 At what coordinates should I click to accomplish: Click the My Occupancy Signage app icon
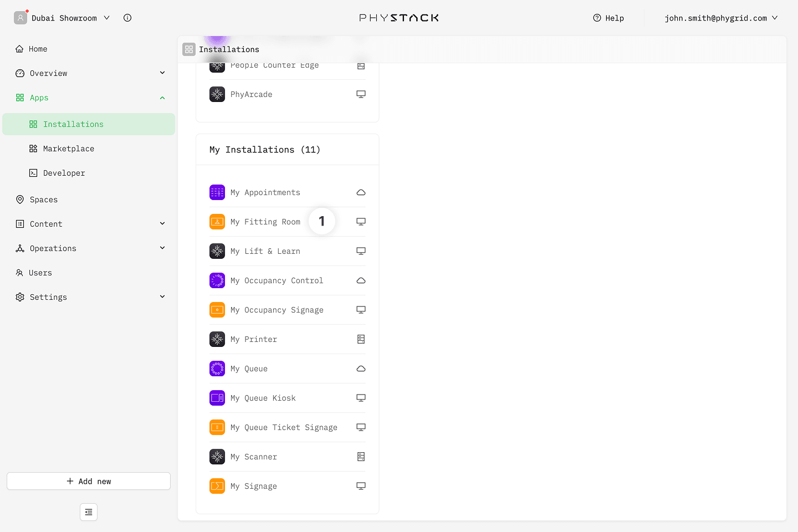pos(217,310)
